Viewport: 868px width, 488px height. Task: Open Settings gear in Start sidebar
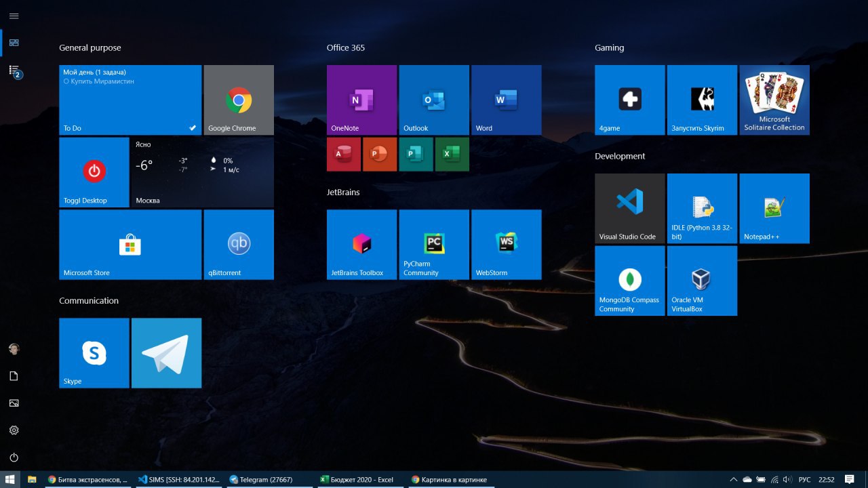coord(14,430)
